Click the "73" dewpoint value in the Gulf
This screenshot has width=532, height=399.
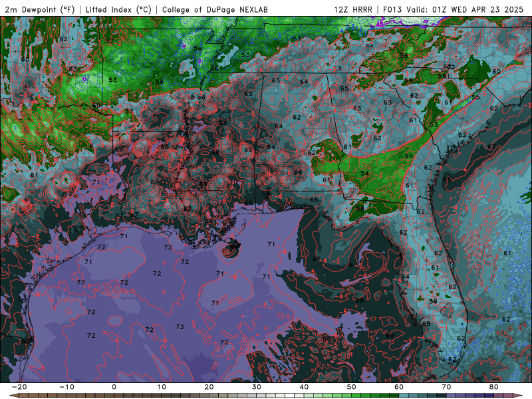[180, 327]
